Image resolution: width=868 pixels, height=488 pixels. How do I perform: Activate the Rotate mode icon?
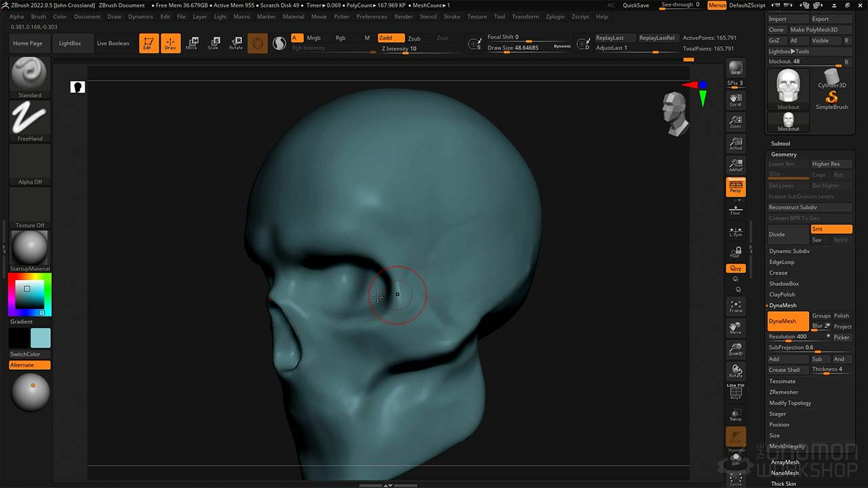click(235, 43)
